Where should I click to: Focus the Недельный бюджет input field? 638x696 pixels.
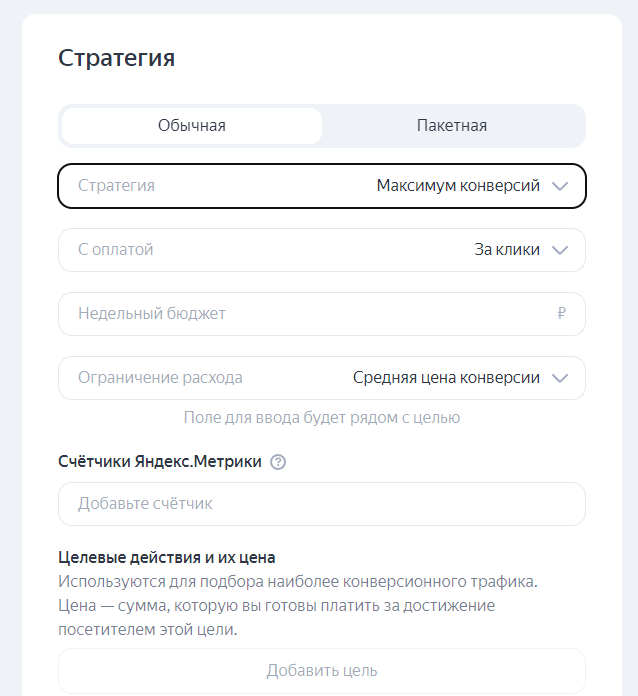coord(300,314)
